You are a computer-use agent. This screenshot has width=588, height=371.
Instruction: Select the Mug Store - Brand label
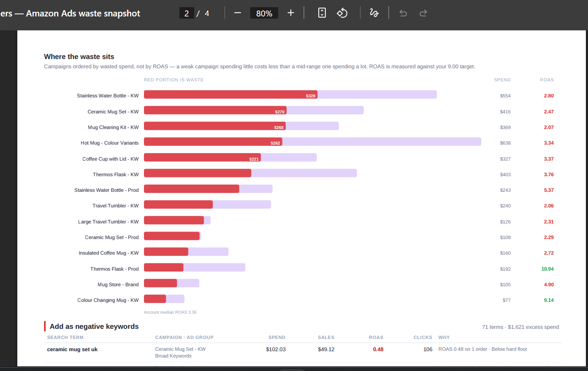(118, 285)
